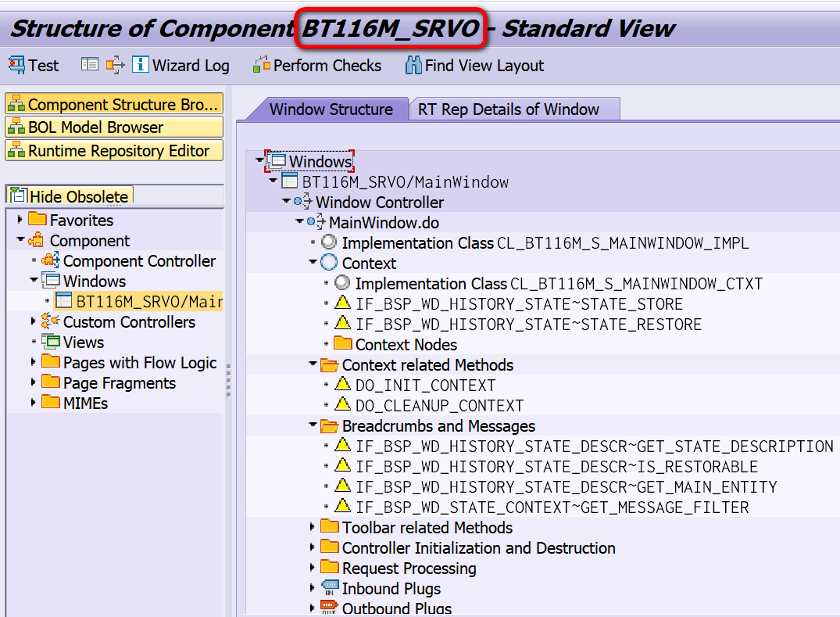The height and width of the screenshot is (617, 840).
Task: Click the Wizard Log button label
Action: 191,66
